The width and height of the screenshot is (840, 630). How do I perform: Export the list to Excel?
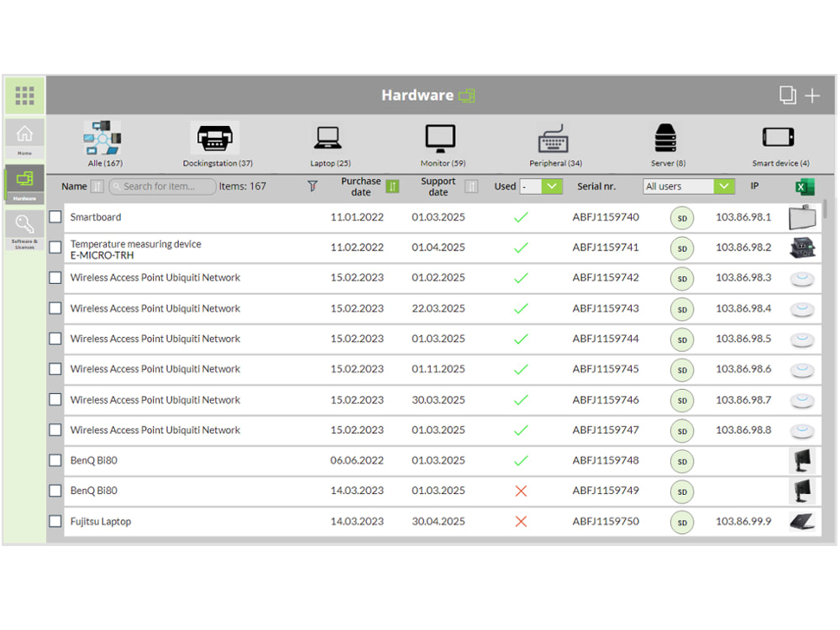pyautogui.click(x=804, y=186)
